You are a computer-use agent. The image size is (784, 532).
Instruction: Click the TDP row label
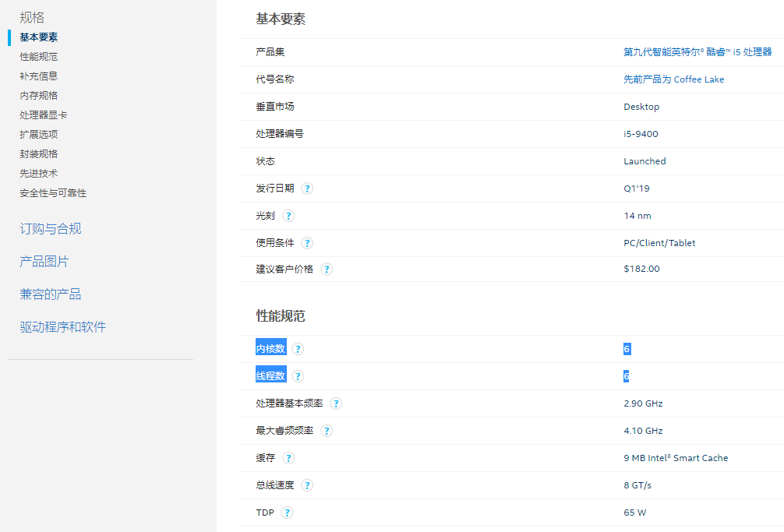coord(265,513)
